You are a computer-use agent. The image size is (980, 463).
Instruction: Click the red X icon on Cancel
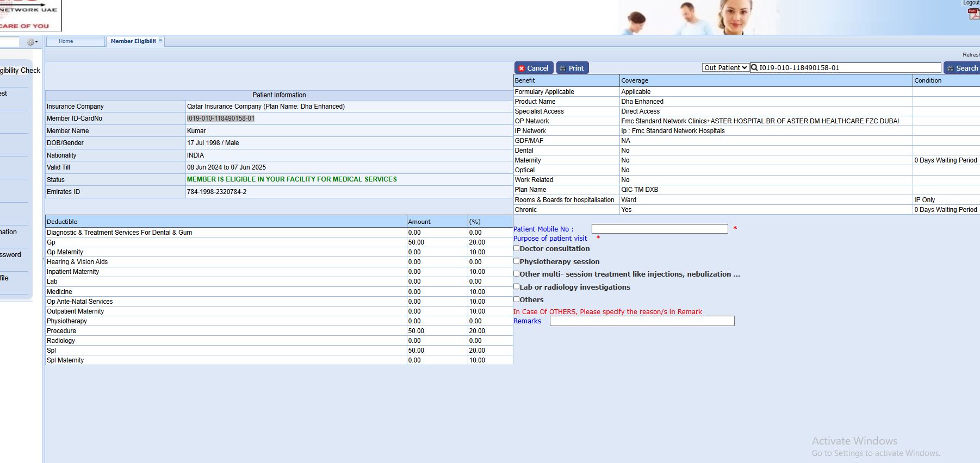[x=522, y=68]
